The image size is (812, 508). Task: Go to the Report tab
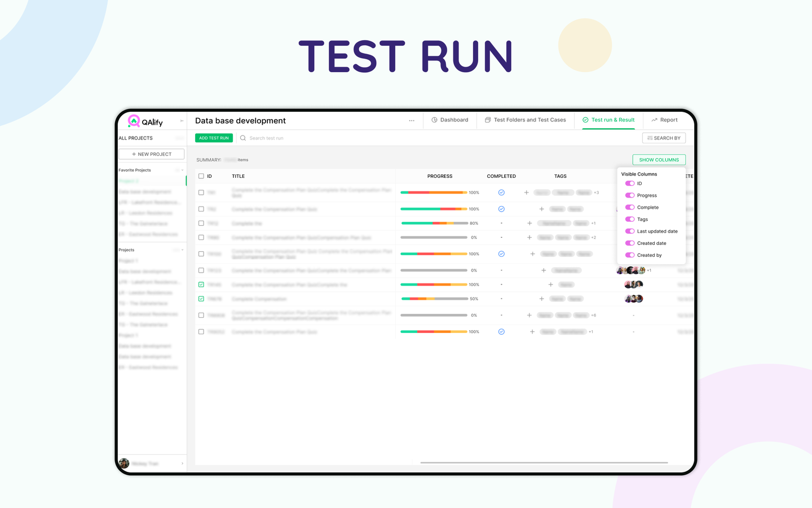[x=664, y=120]
